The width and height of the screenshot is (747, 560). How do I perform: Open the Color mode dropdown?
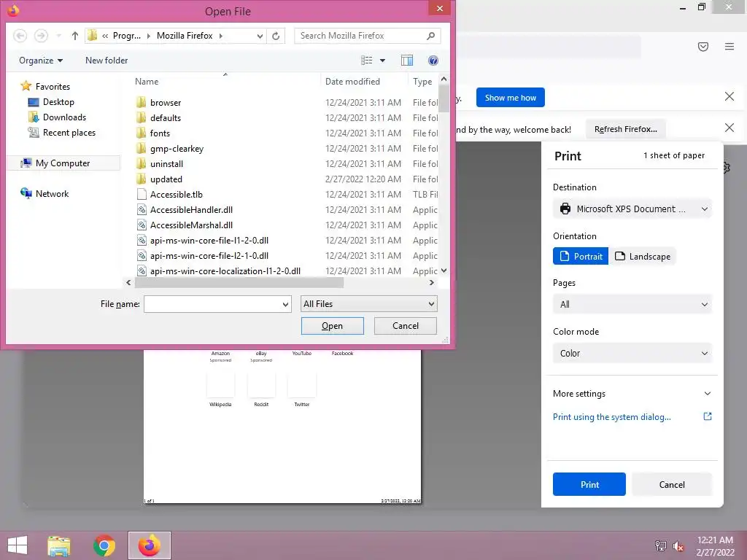click(x=632, y=354)
